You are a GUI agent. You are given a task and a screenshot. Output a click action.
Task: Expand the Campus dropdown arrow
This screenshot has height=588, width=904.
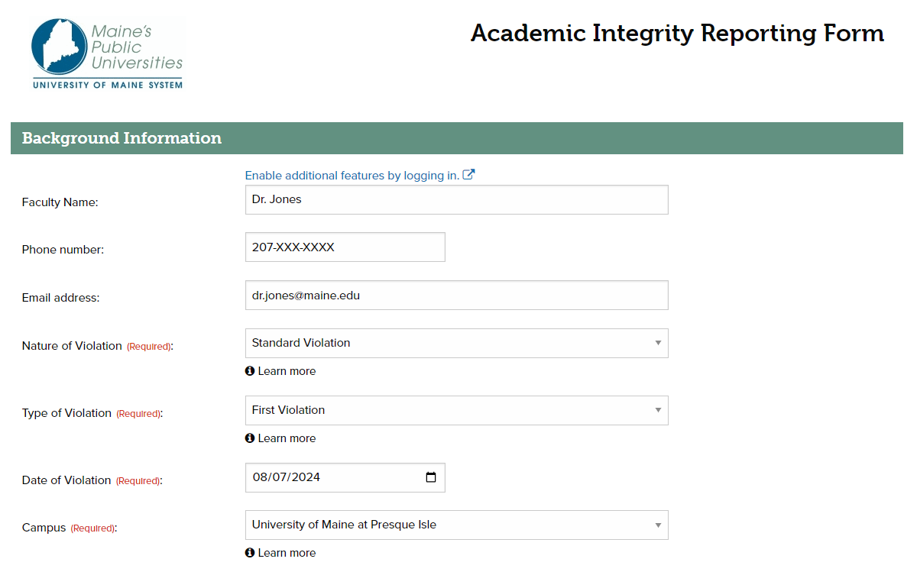(658, 525)
